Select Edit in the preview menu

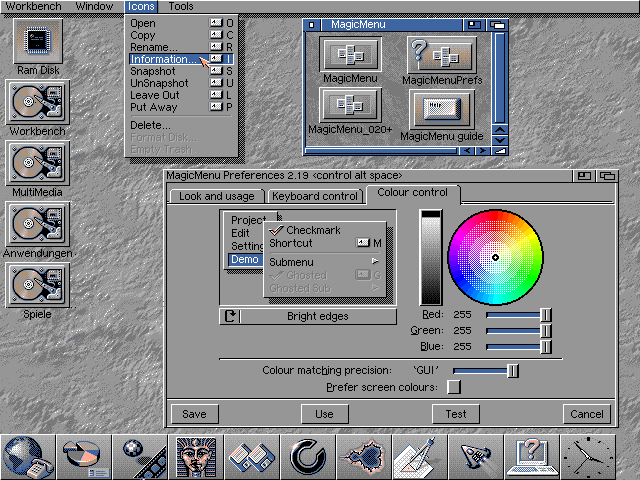(x=240, y=233)
